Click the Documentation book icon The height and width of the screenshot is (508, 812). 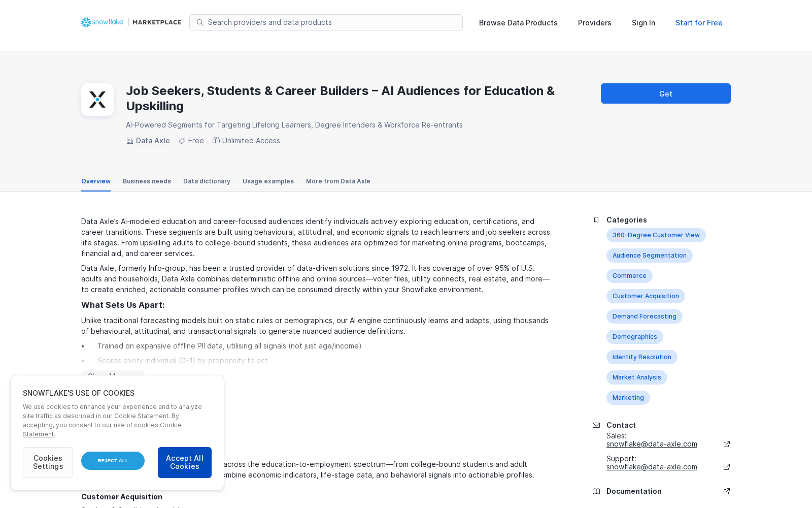click(x=596, y=491)
